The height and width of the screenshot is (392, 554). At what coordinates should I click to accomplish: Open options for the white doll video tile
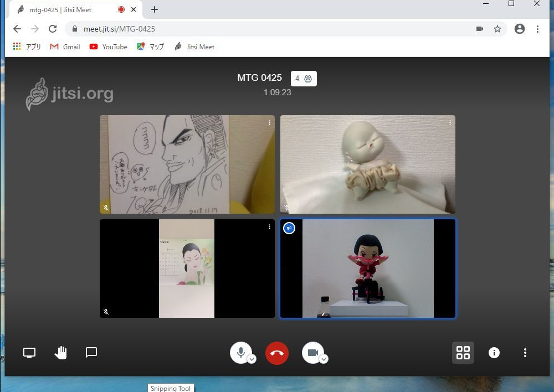tap(450, 122)
